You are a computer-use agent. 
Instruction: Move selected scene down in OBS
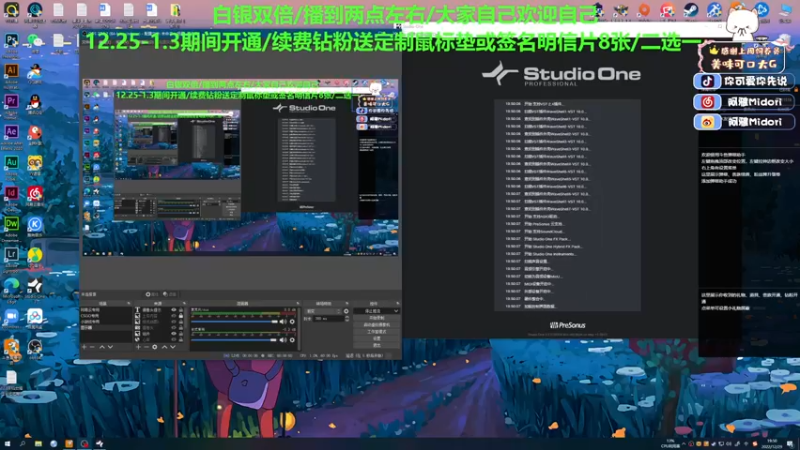110,347
